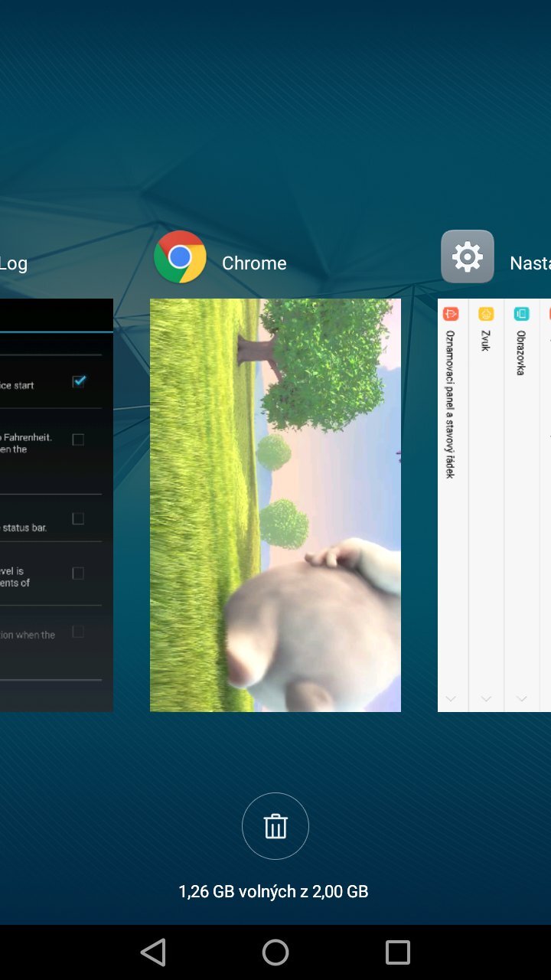Open the Chrome video preview thumbnail
The height and width of the screenshot is (980, 551).
[x=275, y=505]
